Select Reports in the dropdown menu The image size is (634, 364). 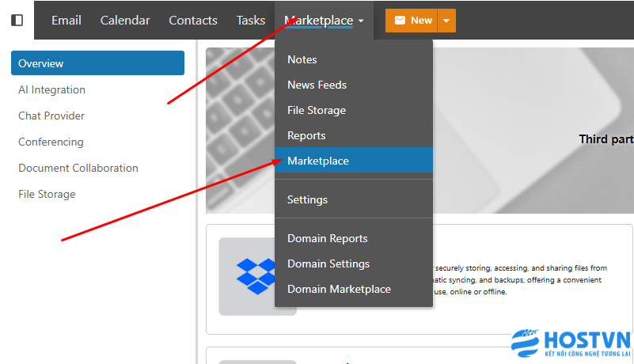pos(306,135)
